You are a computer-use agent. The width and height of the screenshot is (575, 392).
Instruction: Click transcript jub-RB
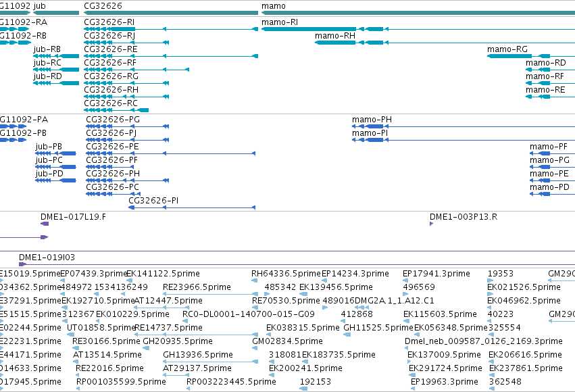point(47,49)
